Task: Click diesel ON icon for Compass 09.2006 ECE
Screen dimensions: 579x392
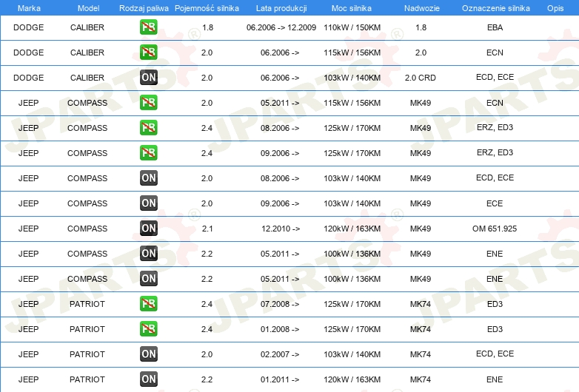Action: click(x=148, y=203)
